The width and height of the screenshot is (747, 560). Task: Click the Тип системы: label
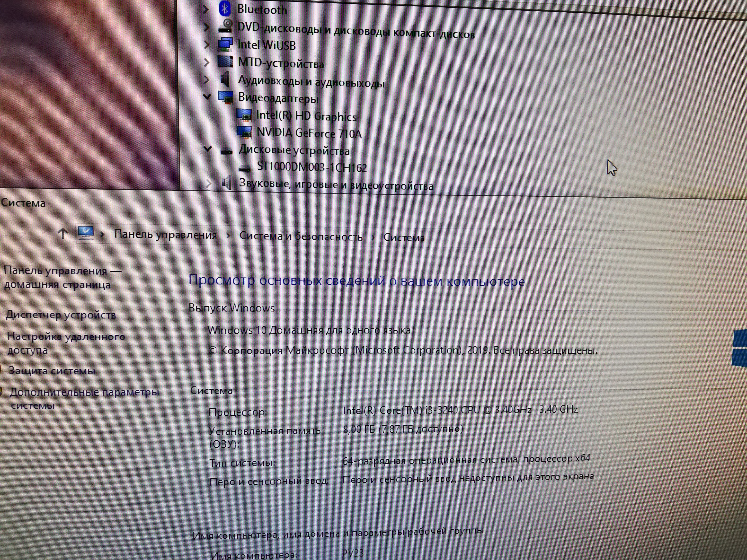coord(242,463)
